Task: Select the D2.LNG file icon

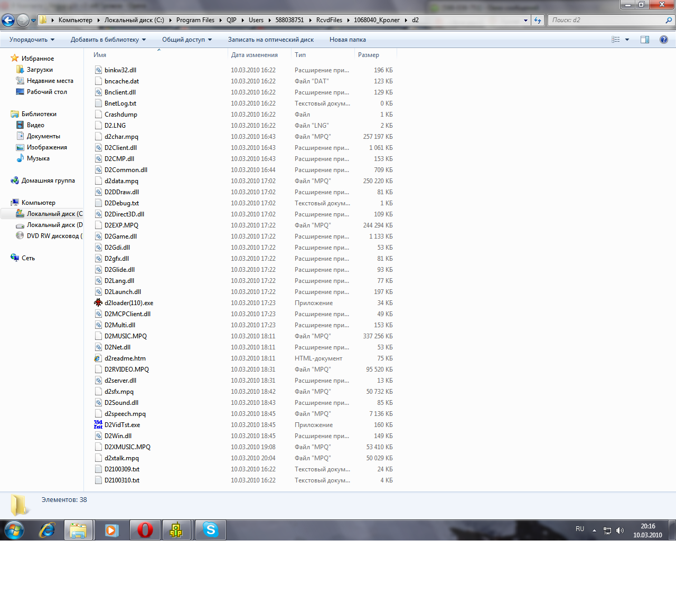Action: (98, 126)
